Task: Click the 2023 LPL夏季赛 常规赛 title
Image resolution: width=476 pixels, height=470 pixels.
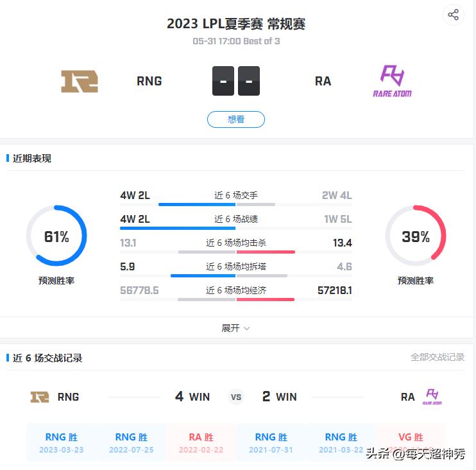Action: [236, 24]
